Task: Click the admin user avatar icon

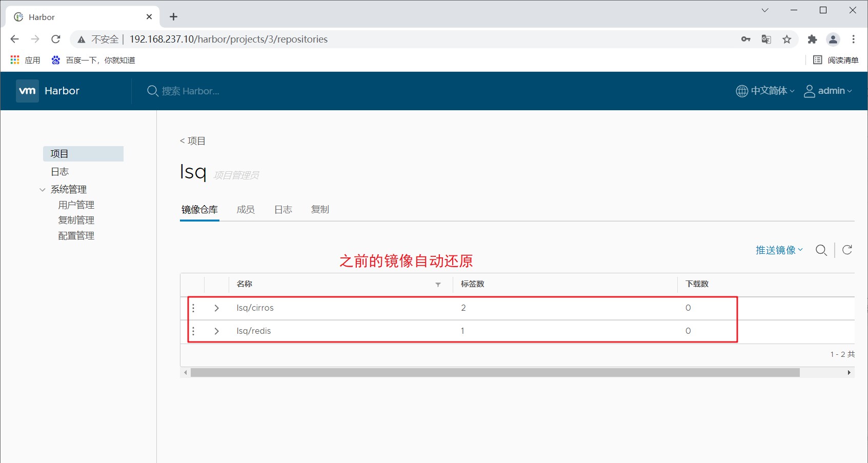Action: pos(810,91)
